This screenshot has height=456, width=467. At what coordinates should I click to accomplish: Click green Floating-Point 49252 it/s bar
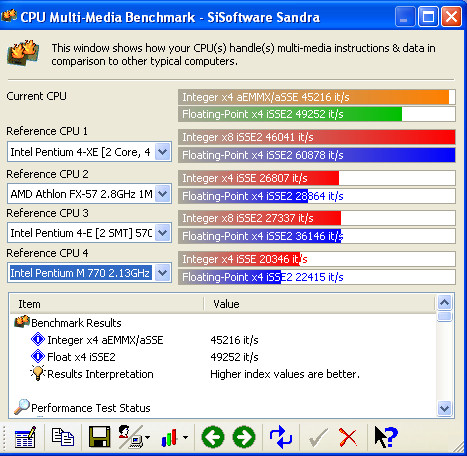317,114
